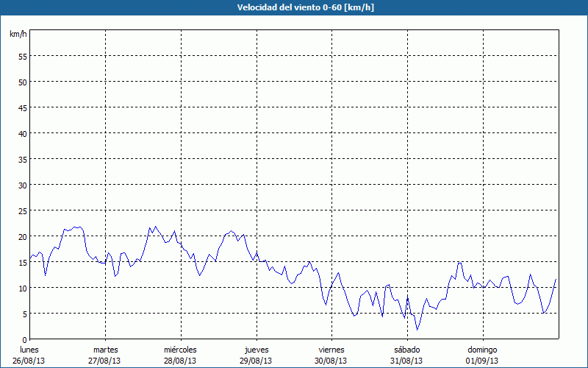Choose the 20 tick label on the y-axis
The height and width of the screenshot is (368, 588).
pyautogui.click(x=22, y=236)
